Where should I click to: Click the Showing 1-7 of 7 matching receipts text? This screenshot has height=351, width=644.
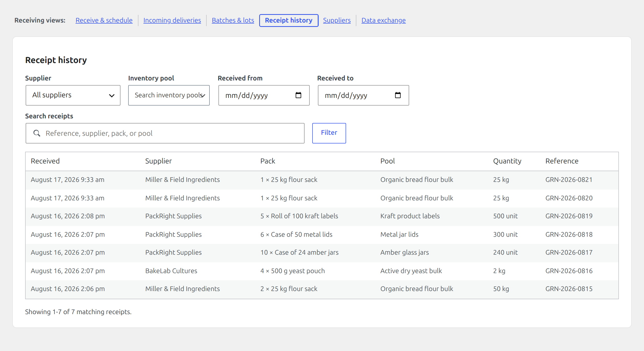[x=78, y=312]
